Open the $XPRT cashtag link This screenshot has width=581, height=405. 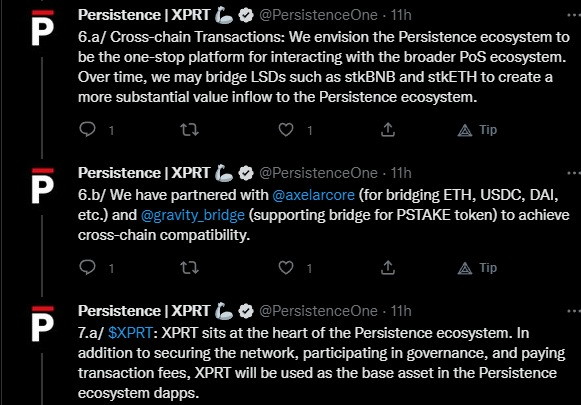130,333
